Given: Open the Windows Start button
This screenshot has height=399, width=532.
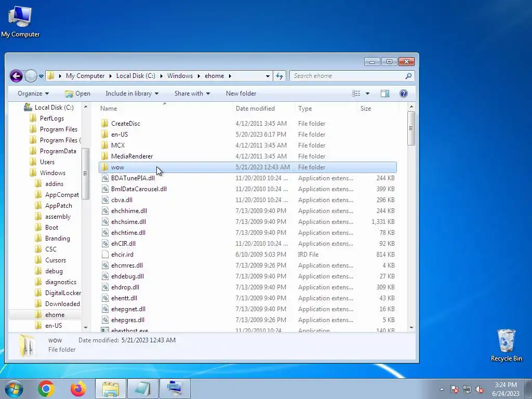Looking at the screenshot, I should coord(14,389).
